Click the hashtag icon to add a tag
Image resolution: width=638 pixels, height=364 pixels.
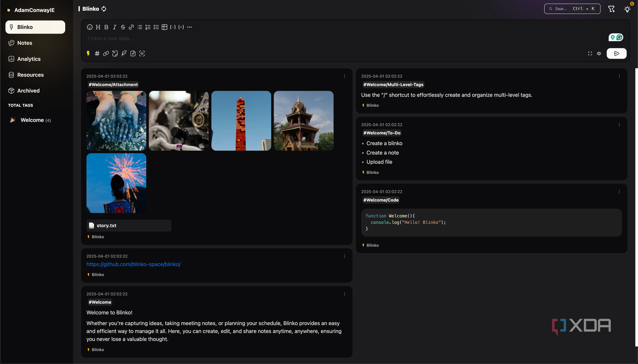pyautogui.click(x=97, y=53)
